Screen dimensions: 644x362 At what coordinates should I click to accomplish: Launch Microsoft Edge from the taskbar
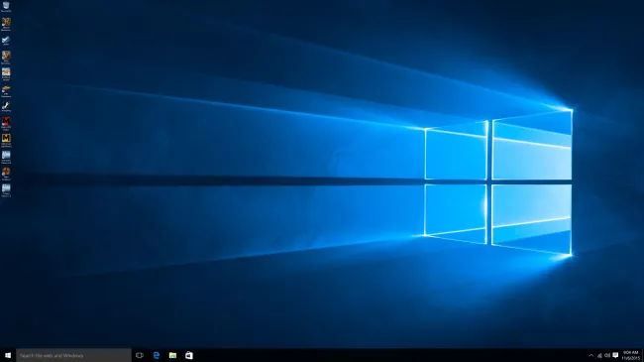tap(157, 355)
